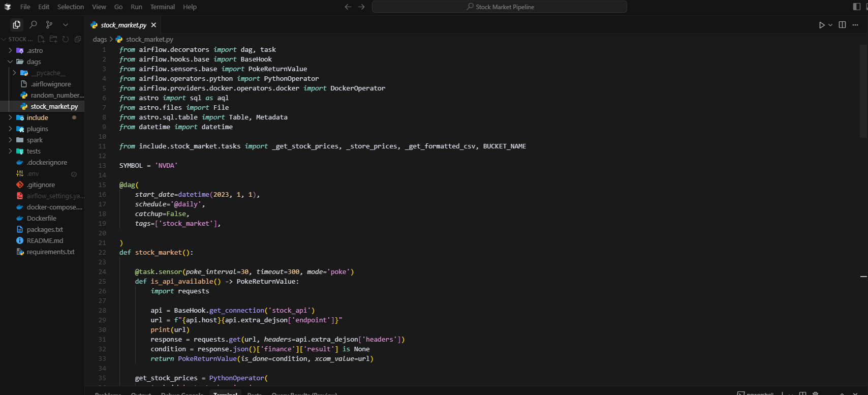Click the print(url) statement
The height and width of the screenshot is (395, 868).
[x=170, y=330]
